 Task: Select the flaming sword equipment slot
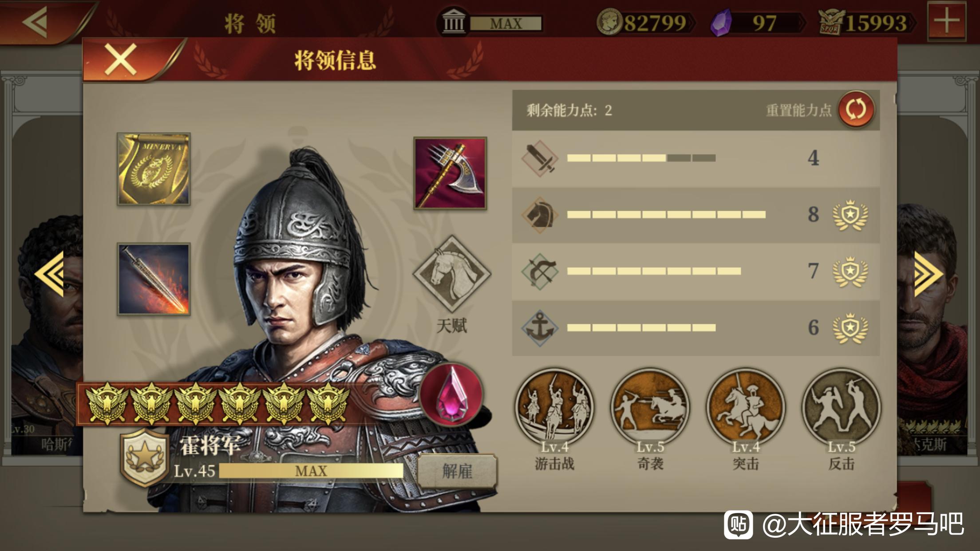(154, 279)
